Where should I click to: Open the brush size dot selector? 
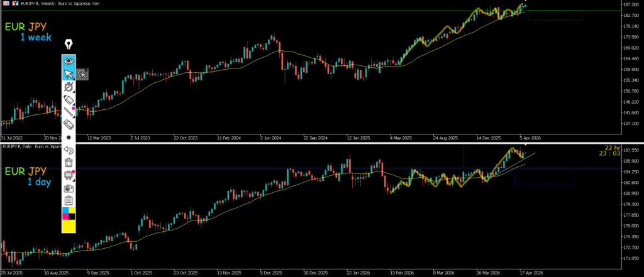69,137
